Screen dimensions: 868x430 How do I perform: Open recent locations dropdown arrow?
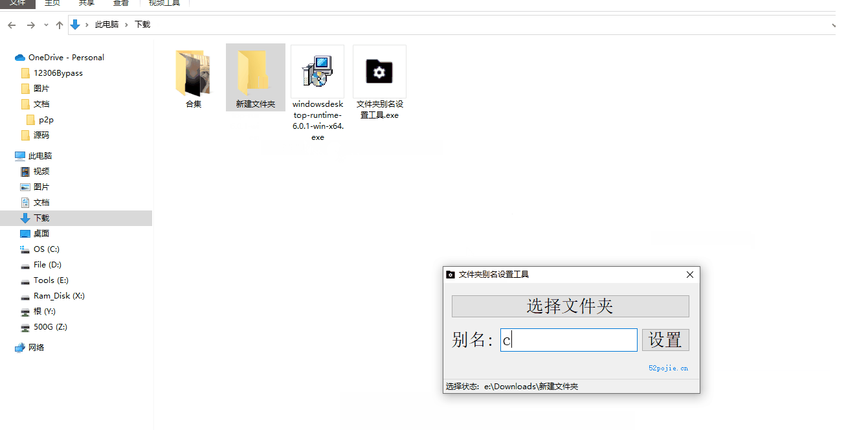46,25
